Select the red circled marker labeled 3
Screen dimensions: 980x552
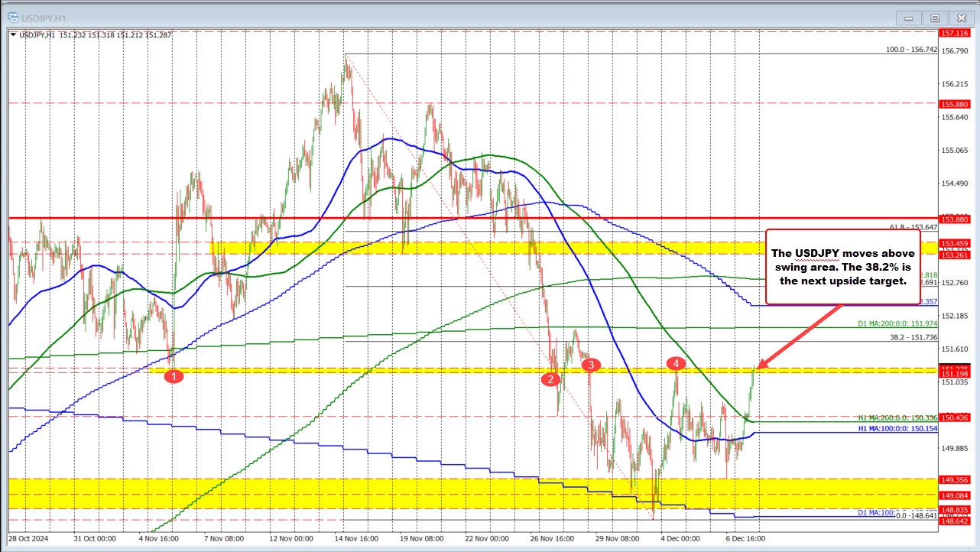click(x=589, y=365)
